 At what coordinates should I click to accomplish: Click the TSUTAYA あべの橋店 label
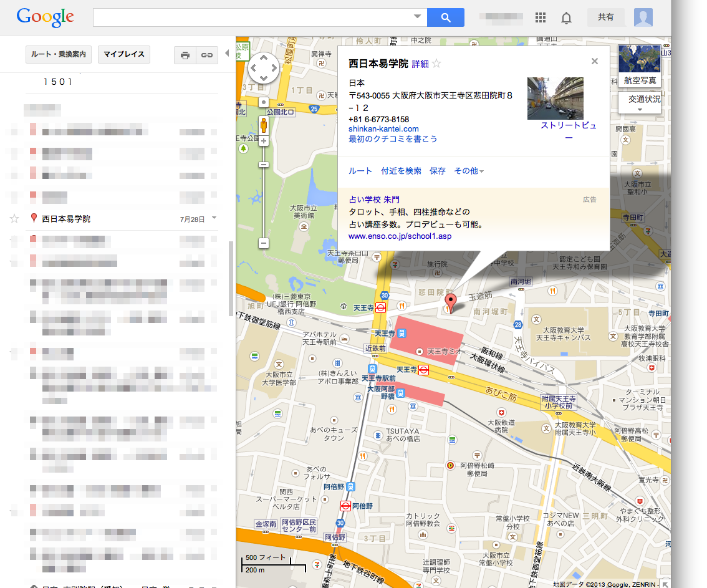pyautogui.click(x=403, y=435)
